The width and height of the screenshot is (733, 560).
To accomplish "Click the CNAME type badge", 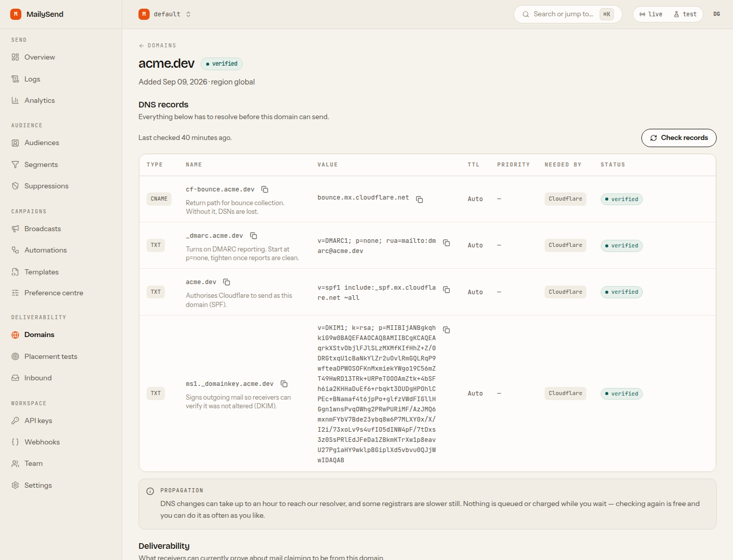I will click(x=159, y=199).
